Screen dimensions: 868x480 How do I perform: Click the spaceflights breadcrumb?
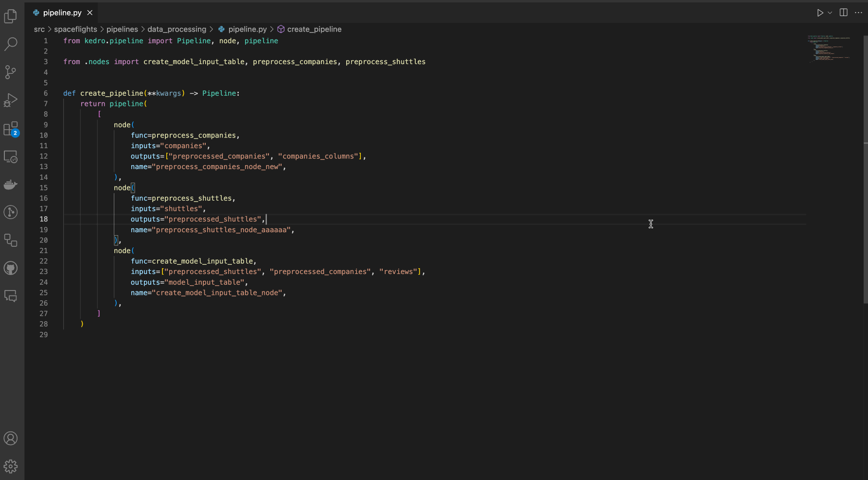75,29
